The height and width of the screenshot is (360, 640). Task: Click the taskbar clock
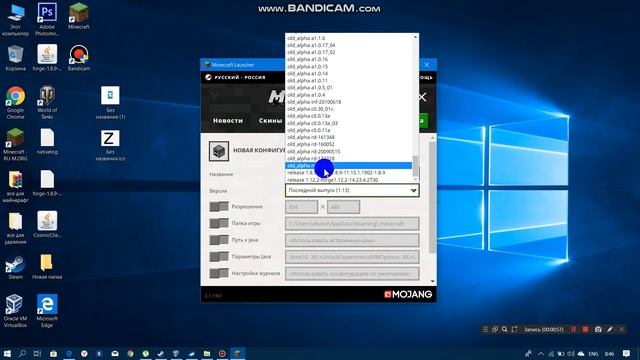click(x=609, y=353)
